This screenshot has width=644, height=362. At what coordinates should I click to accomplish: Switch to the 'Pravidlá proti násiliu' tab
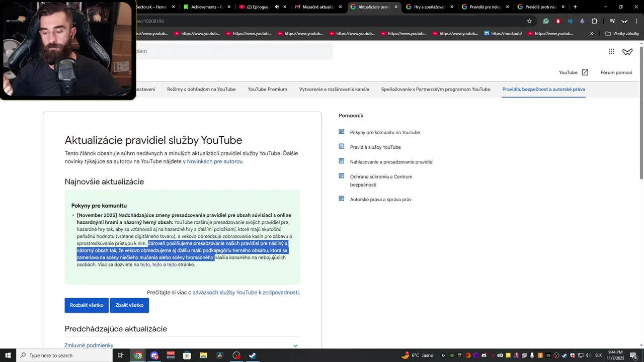pyautogui.click(x=541, y=7)
